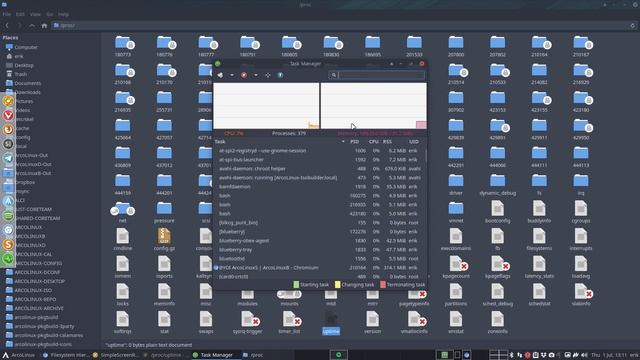The height and width of the screenshot is (360, 640).
Task: Select the bluetoothd process row
Action: 319,258
